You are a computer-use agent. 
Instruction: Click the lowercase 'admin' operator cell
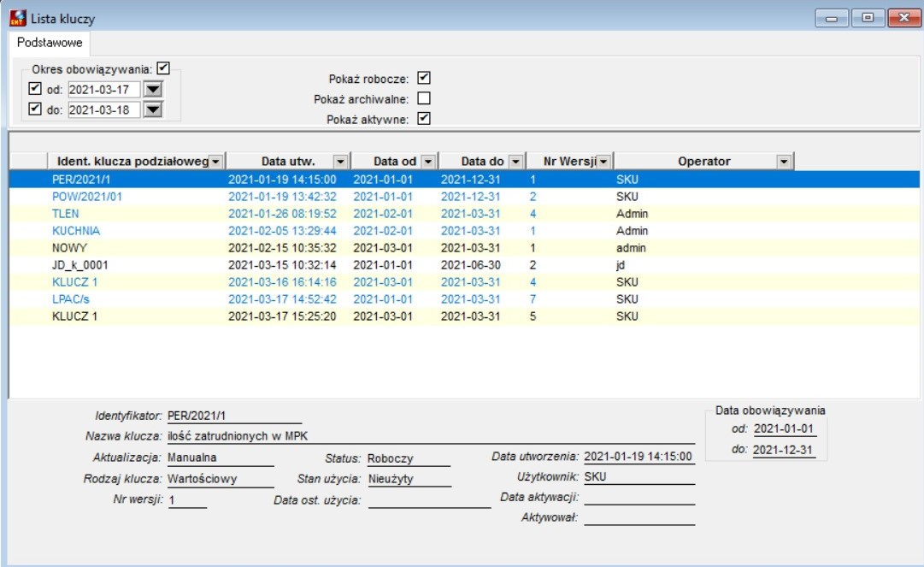(x=631, y=247)
